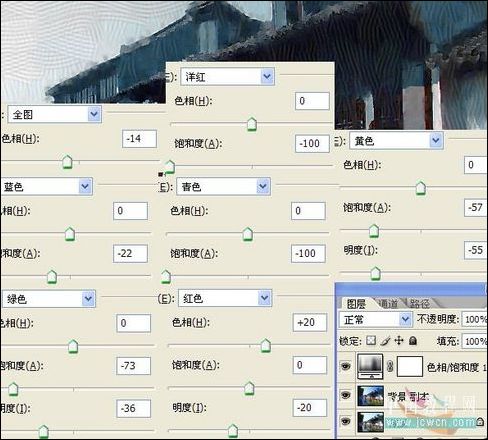Switch to the 路径 tab
This screenshot has width=488, height=440.
(419, 304)
